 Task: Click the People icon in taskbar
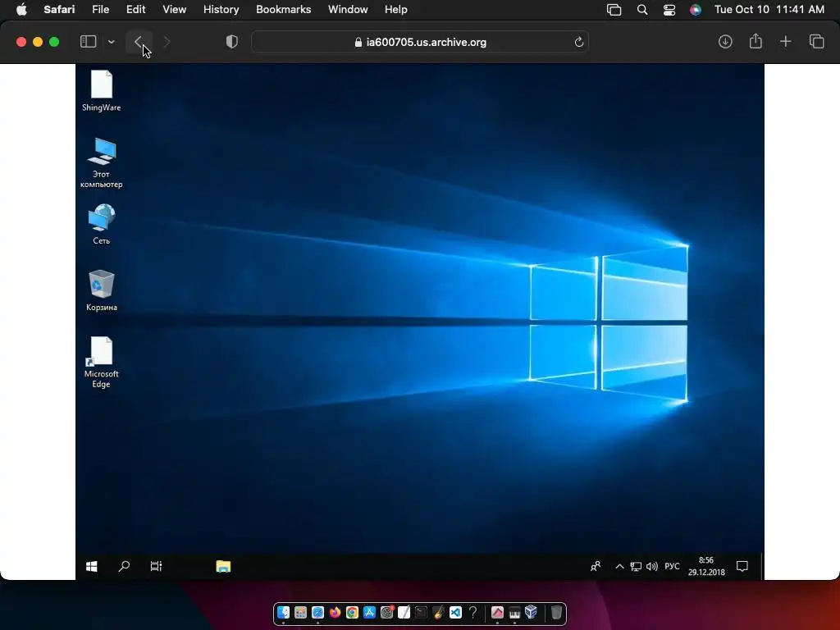(596, 566)
